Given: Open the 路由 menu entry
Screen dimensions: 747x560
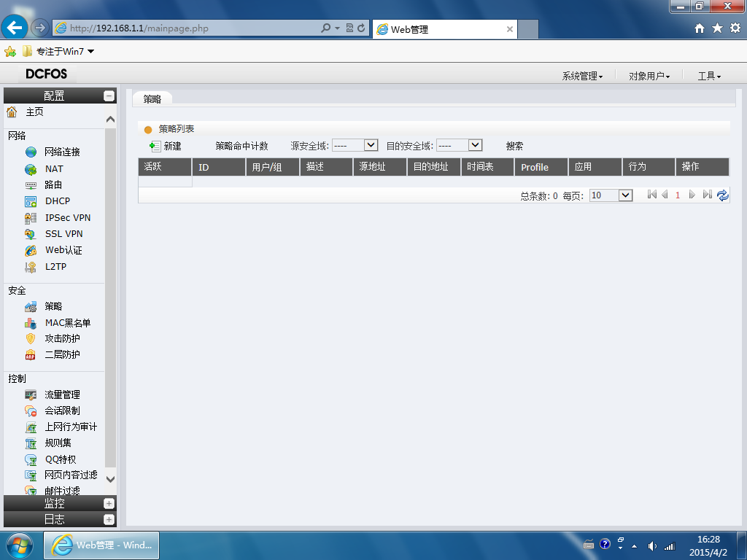Looking at the screenshot, I should point(53,184).
